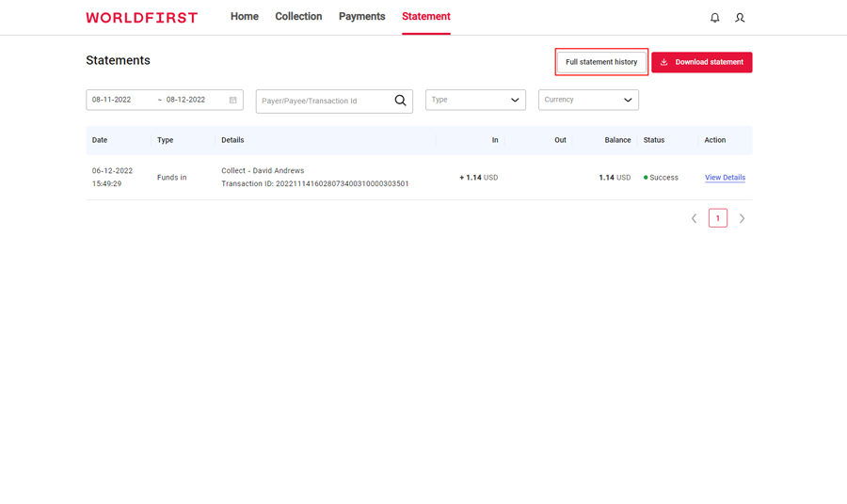Click the magnifying glass search icon
This screenshot has height=504, width=847.
(400, 101)
